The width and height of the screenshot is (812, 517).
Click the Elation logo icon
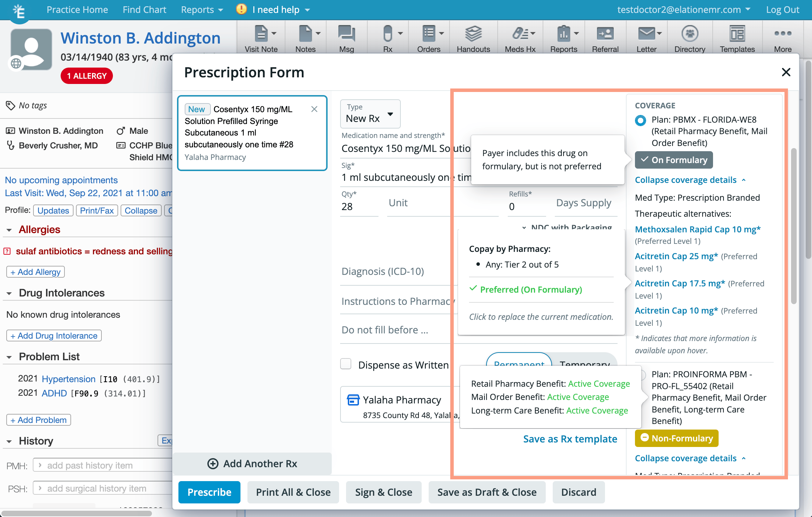(x=19, y=11)
